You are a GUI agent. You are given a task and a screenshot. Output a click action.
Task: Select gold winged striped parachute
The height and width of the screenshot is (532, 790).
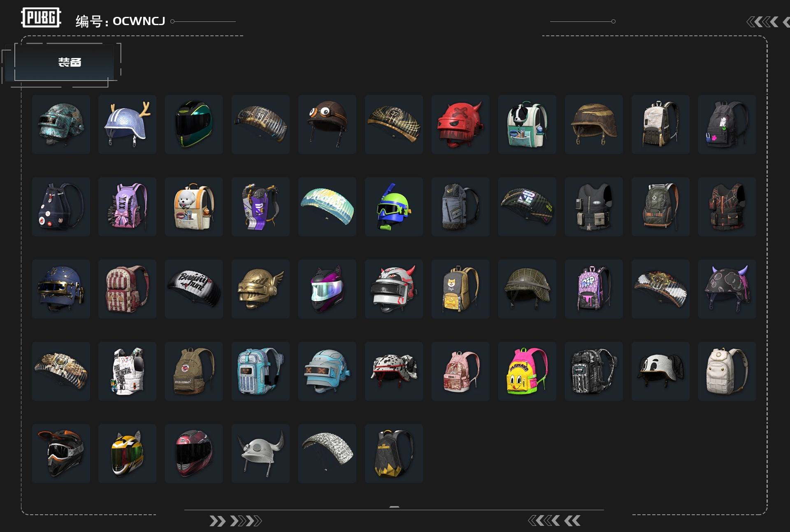coord(61,371)
